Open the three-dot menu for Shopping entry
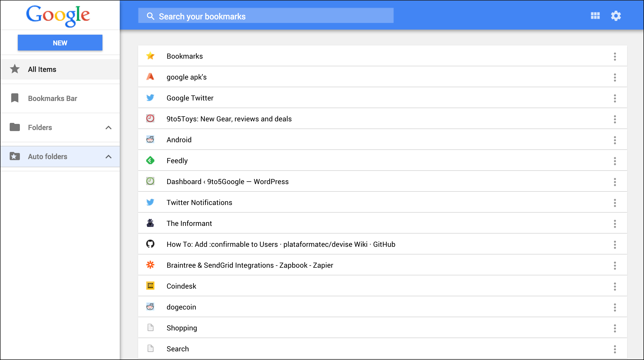 pyautogui.click(x=615, y=328)
